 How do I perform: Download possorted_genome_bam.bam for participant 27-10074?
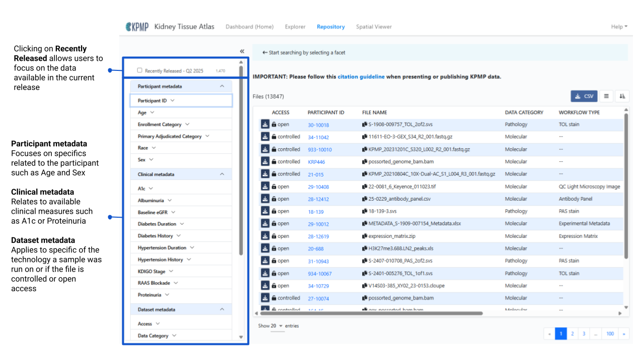pos(265,298)
